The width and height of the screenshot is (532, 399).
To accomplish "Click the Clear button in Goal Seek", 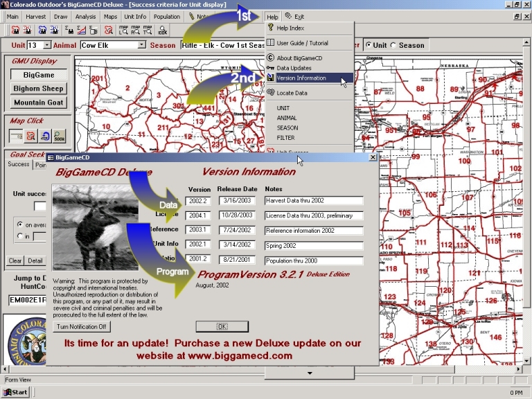I will point(15,261).
